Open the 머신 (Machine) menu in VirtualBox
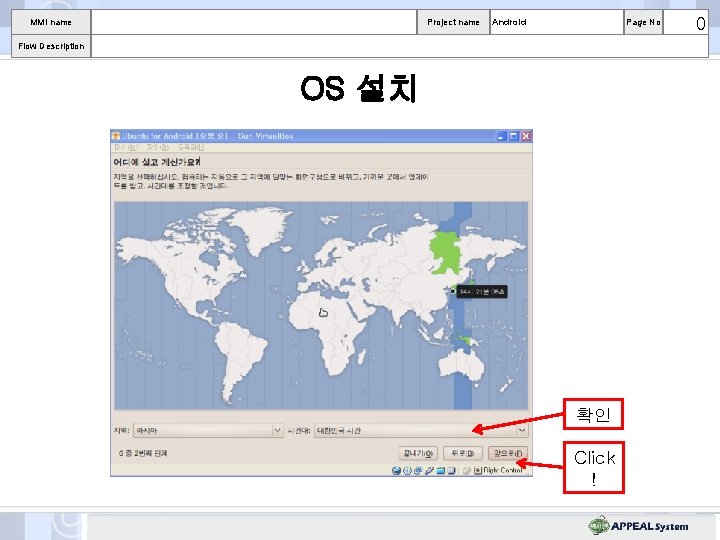The width and height of the screenshot is (720, 540). (x=126, y=147)
